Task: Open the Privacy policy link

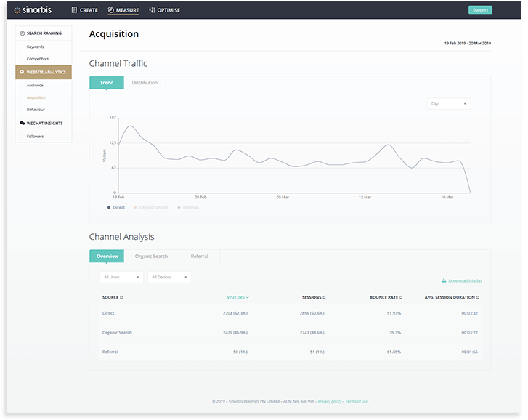Action: pos(330,401)
